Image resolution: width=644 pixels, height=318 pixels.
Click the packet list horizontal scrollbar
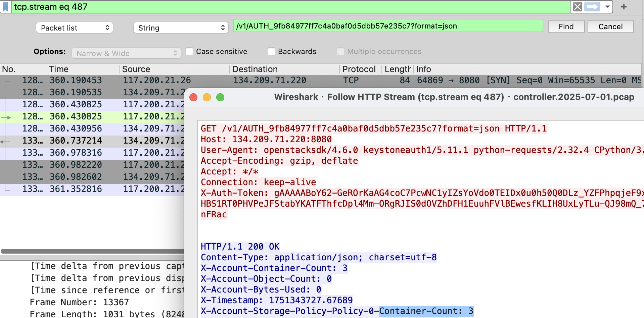[x=92, y=251]
